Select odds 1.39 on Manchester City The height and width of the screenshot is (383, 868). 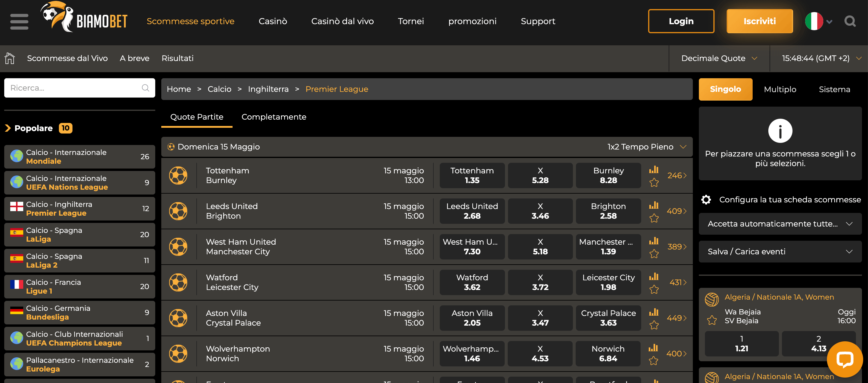pyautogui.click(x=608, y=247)
